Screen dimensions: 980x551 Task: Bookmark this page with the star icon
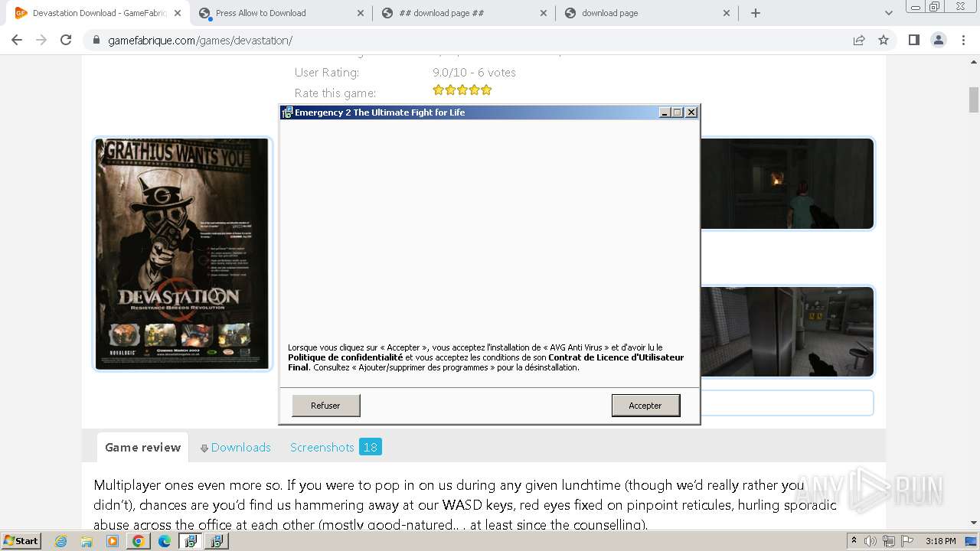(x=884, y=40)
